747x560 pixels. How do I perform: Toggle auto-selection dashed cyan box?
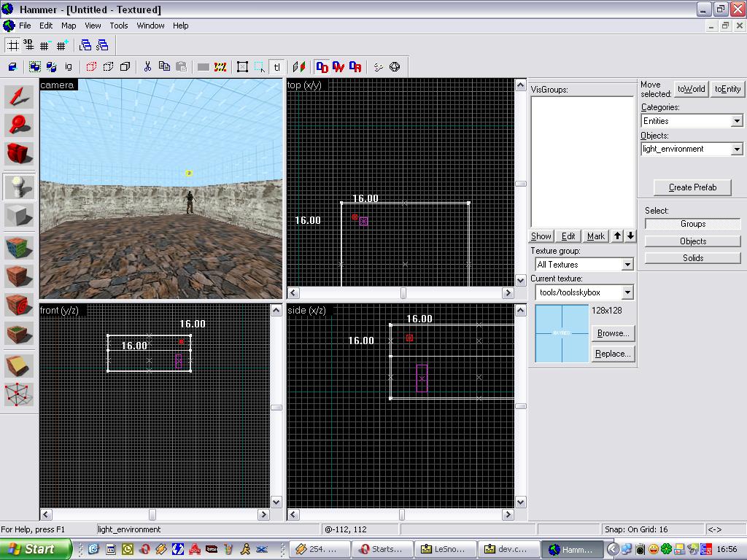pos(260,66)
